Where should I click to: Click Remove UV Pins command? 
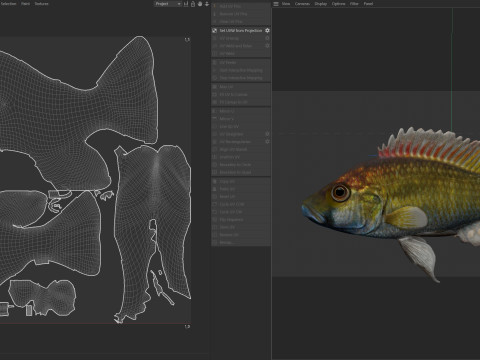[x=241, y=14]
